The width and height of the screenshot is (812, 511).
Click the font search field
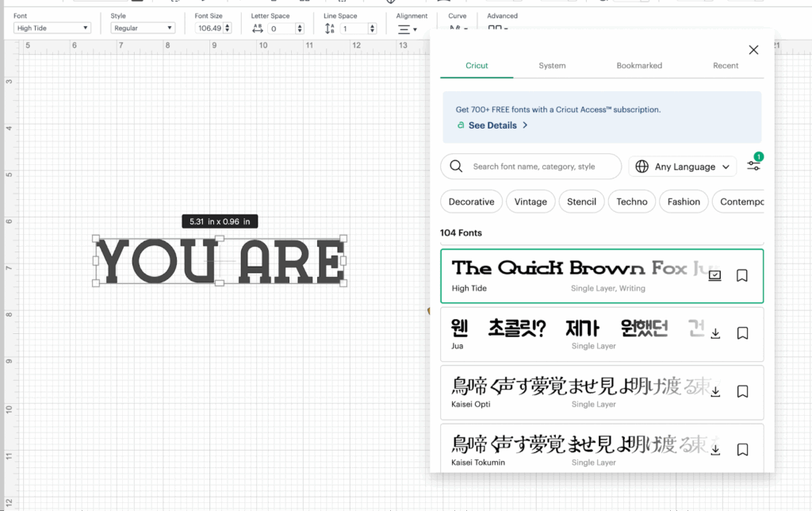pos(539,167)
